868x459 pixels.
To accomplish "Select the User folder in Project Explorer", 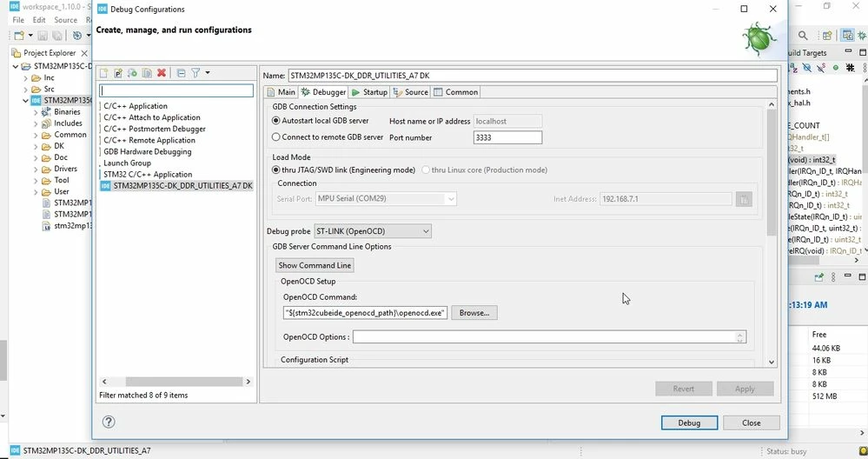I will pos(61,191).
